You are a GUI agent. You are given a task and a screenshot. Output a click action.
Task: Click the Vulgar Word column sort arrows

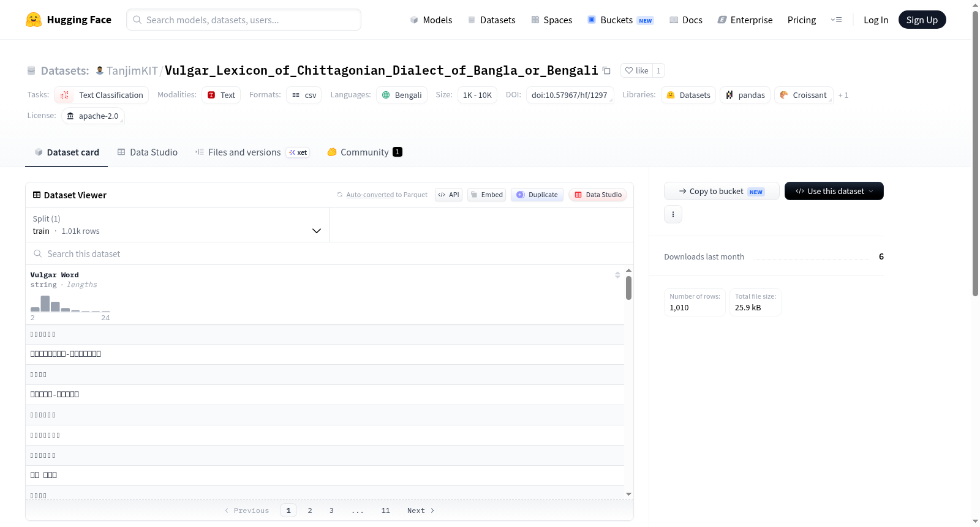617,275
